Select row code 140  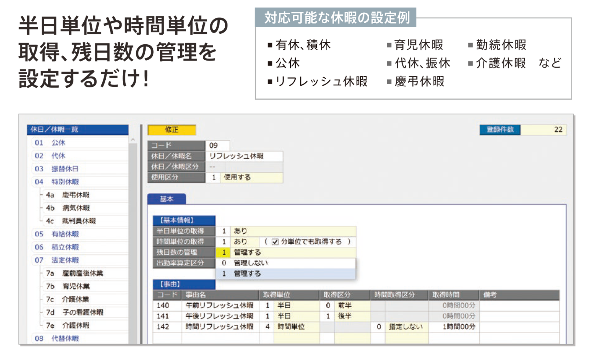(x=167, y=306)
